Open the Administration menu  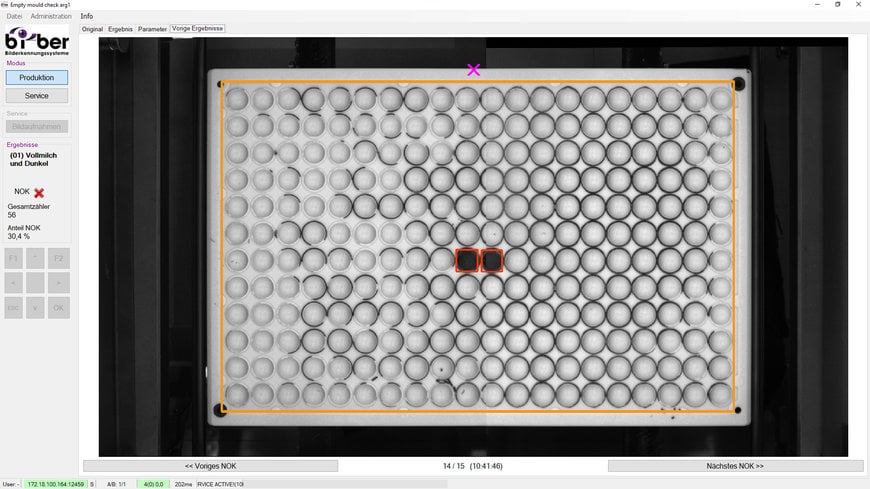click(51, 16)
